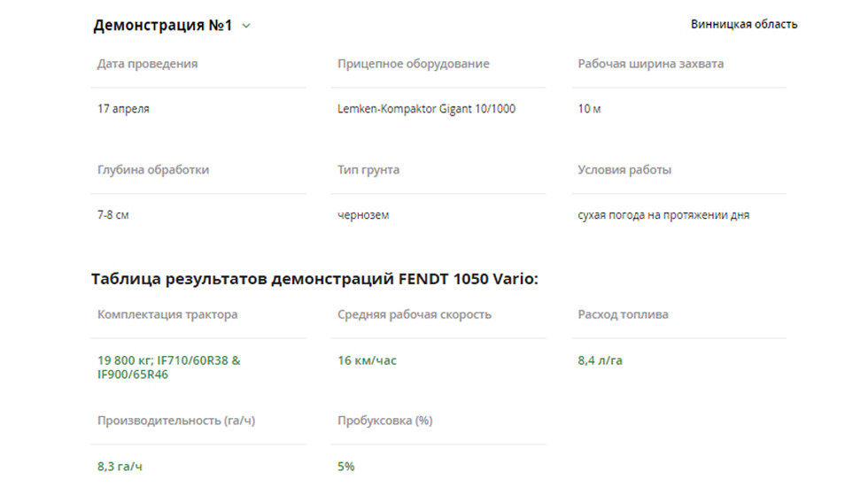This screenshot has width=868, height=487.
Task: Click the 16 км/час speed value
Action: coord(367,360)
